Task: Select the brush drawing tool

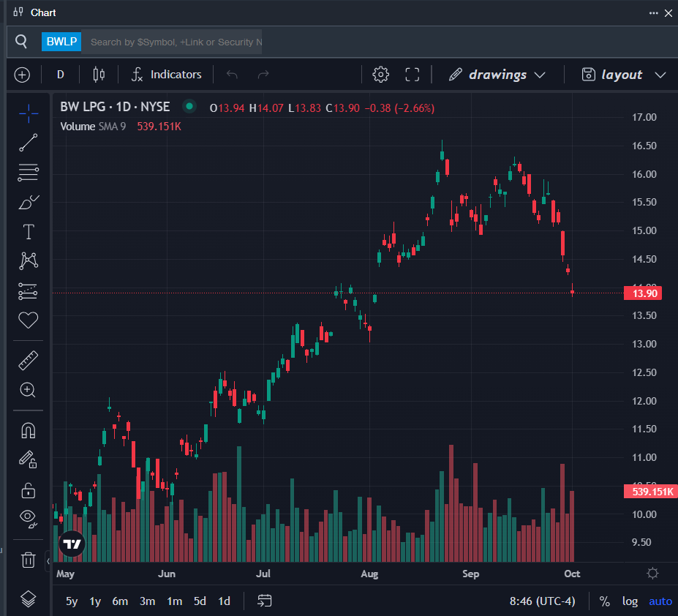Action: pos(29,202)
